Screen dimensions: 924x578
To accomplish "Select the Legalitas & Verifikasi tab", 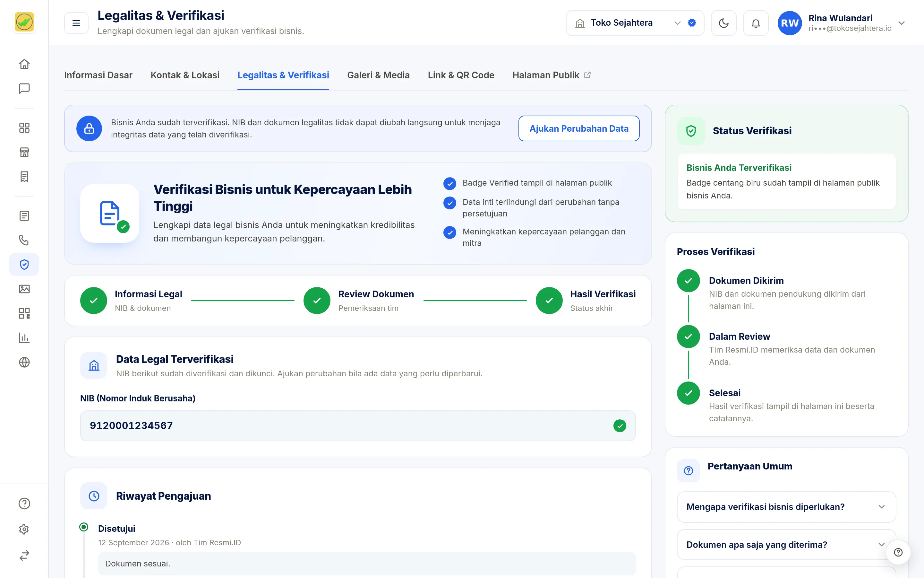I will (283, 75).
